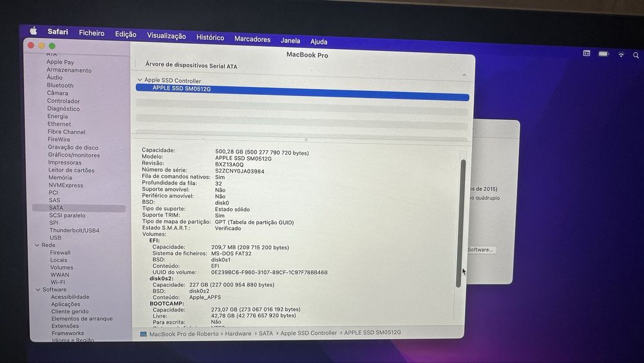Select WWAN under Rede
The width and height of the screenshot is (644, 363).
[x=60, y=275]
